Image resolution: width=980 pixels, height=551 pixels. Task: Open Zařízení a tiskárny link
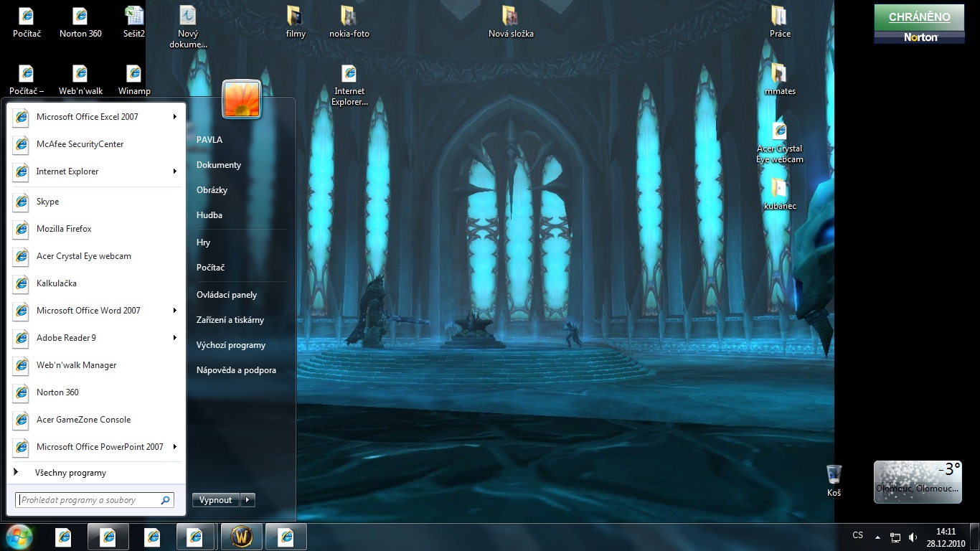tap(230, 320)
